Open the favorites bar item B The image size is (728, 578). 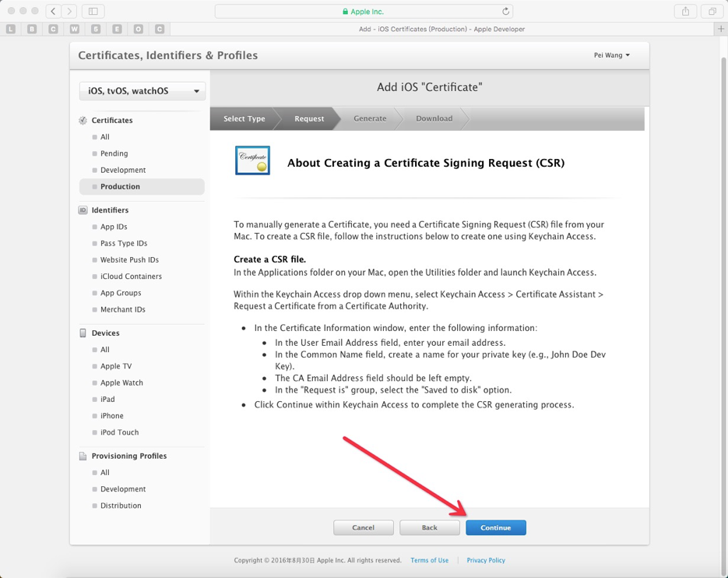(x=32, y=29)
